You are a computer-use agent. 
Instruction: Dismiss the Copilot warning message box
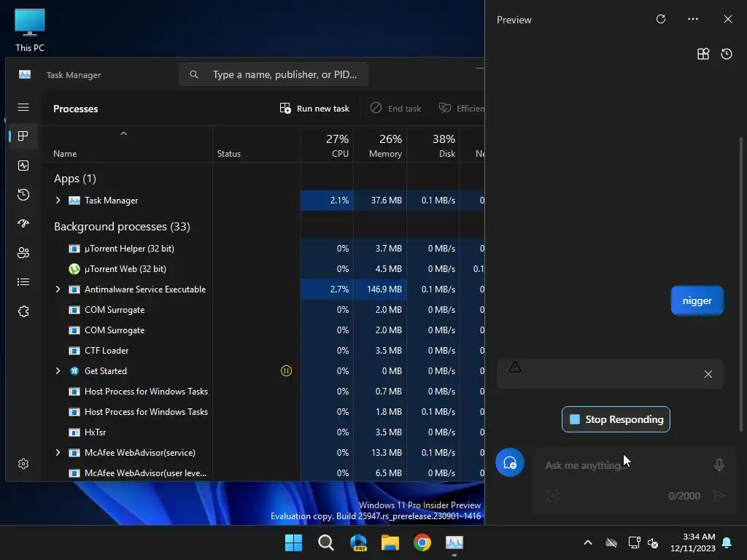[x=708, y=374]
